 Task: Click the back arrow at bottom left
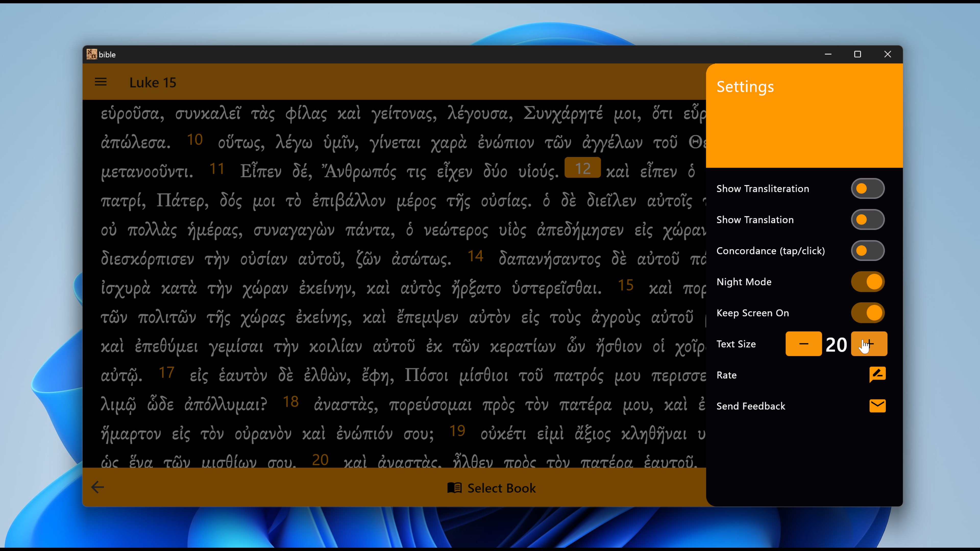coord(97,487)
